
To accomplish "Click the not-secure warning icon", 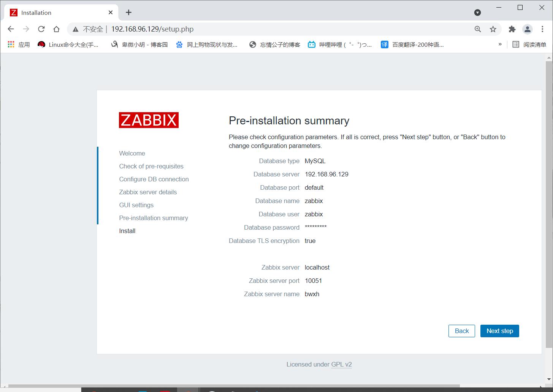I will pos(76,29).
